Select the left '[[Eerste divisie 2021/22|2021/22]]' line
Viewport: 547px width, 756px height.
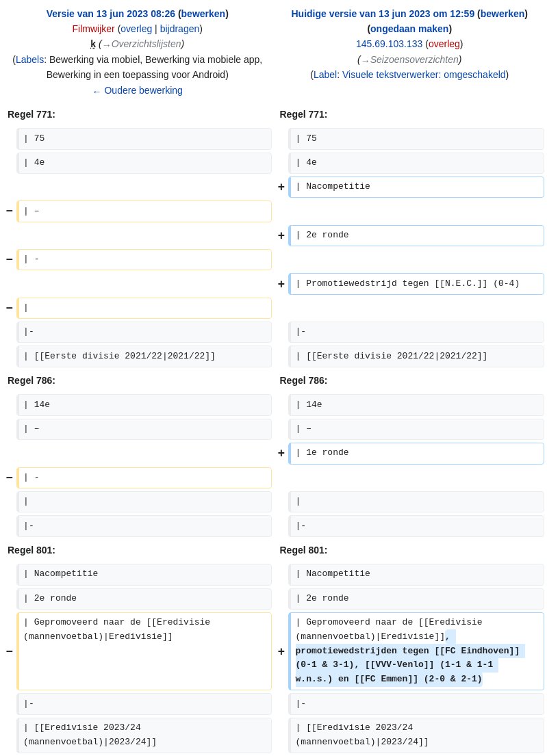click(x=144, y=356)
